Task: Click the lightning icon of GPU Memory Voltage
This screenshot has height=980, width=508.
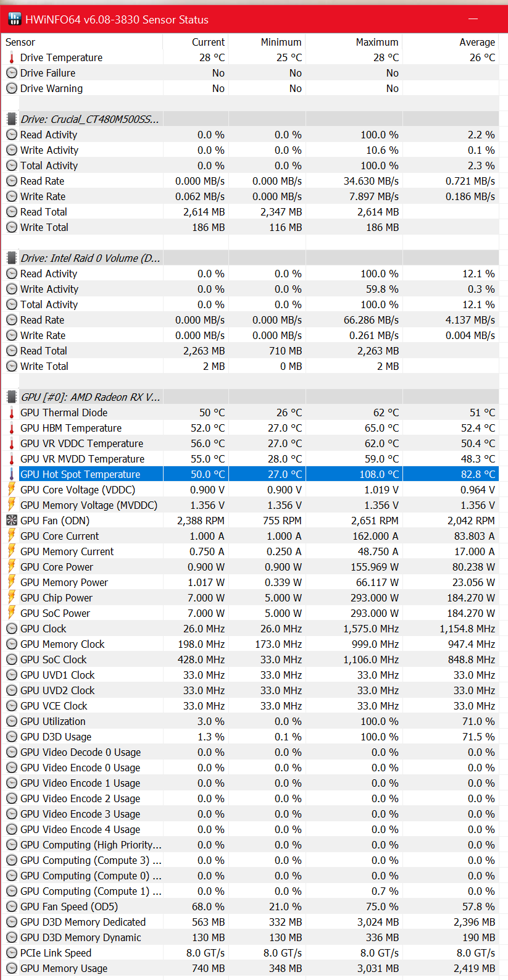Action: pyautogui.click(x=12, y=505)
